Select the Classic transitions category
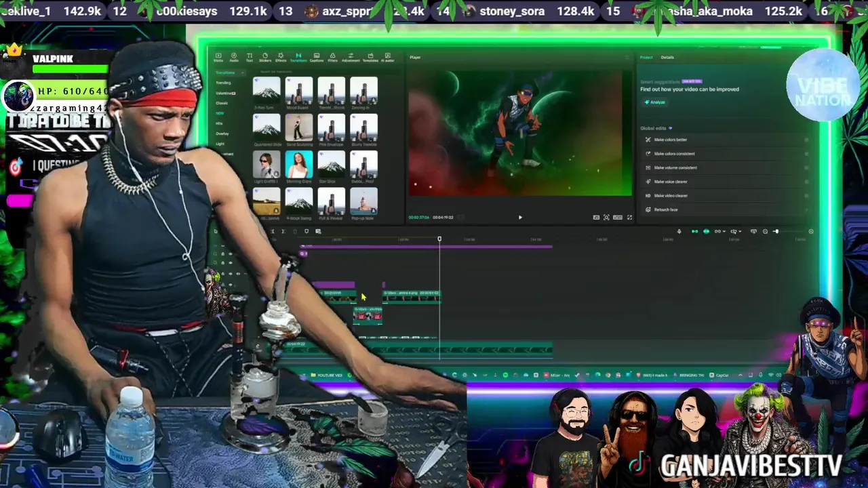This screenshot has height=488, width=868. pos(222,103)
